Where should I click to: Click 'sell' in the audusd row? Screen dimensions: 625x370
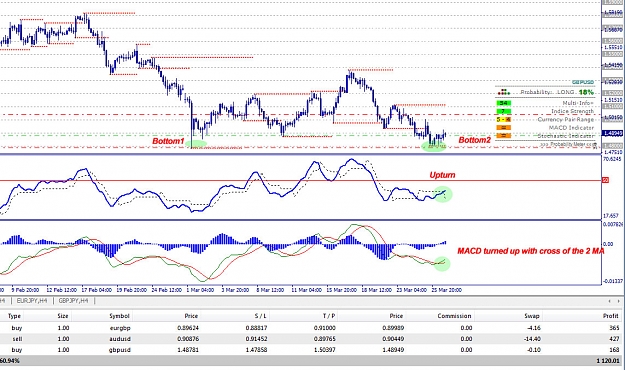17,339
